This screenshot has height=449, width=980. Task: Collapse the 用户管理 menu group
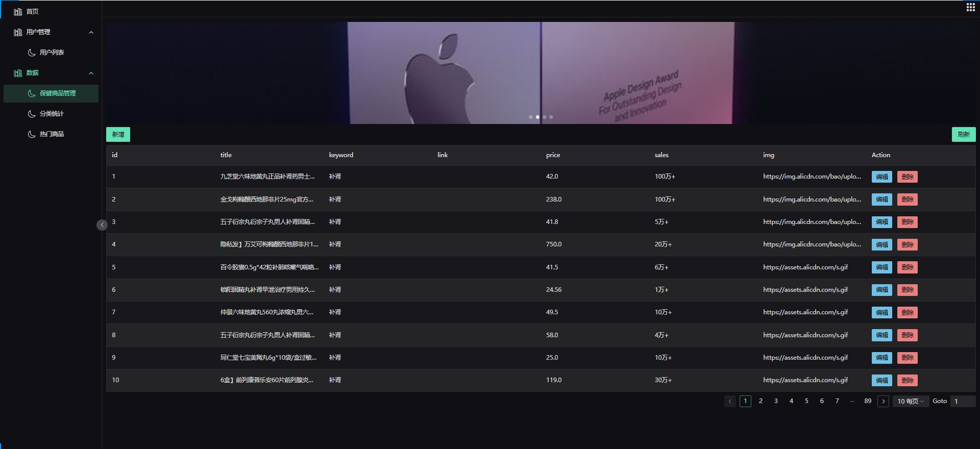tap(51, 32)
